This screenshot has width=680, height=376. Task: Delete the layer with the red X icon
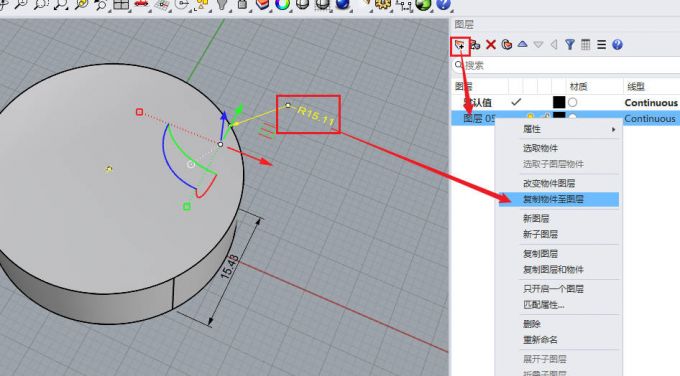[491, 45]
